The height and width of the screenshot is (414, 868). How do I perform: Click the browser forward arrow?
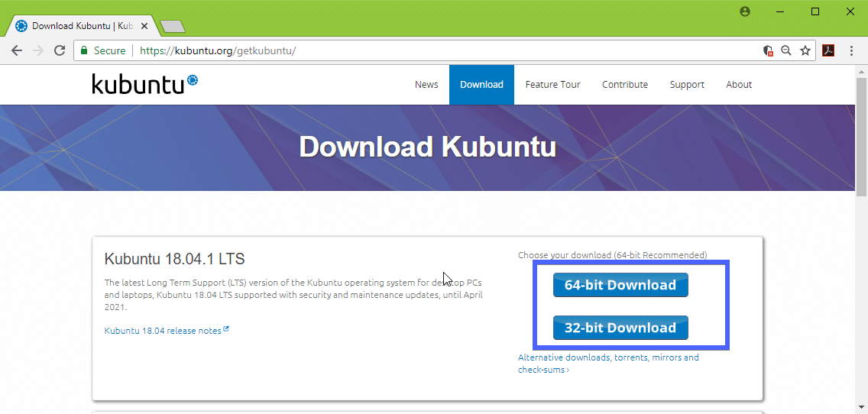coord(37,50)
